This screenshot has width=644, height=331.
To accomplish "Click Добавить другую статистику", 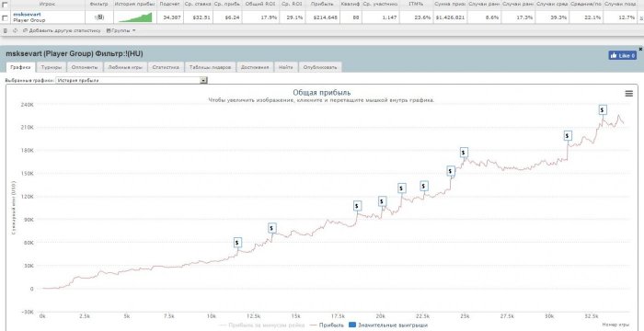I will click(62, 30).
